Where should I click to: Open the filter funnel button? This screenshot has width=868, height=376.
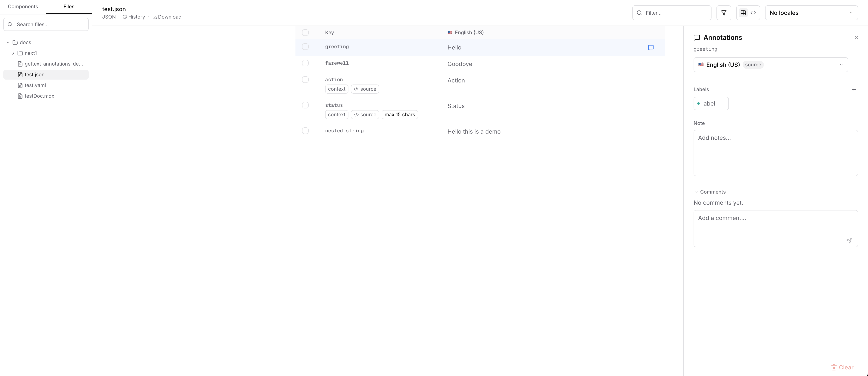pos(723,13)
